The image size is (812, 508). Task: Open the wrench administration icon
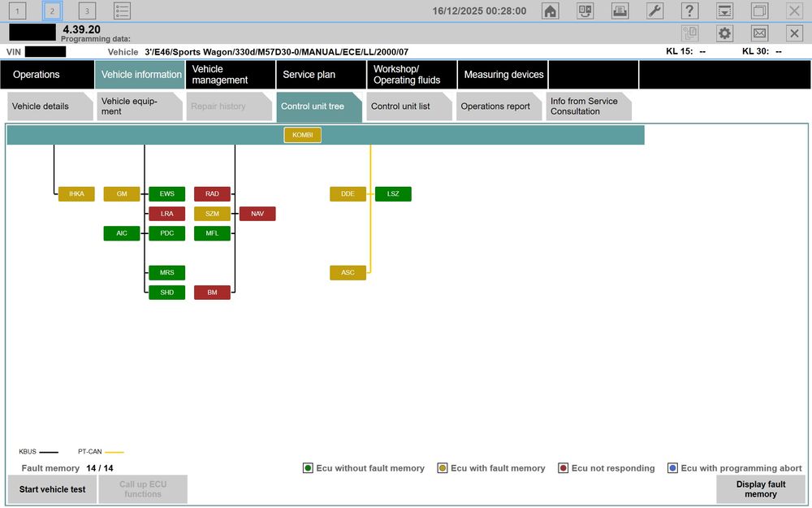click(655, 11)
